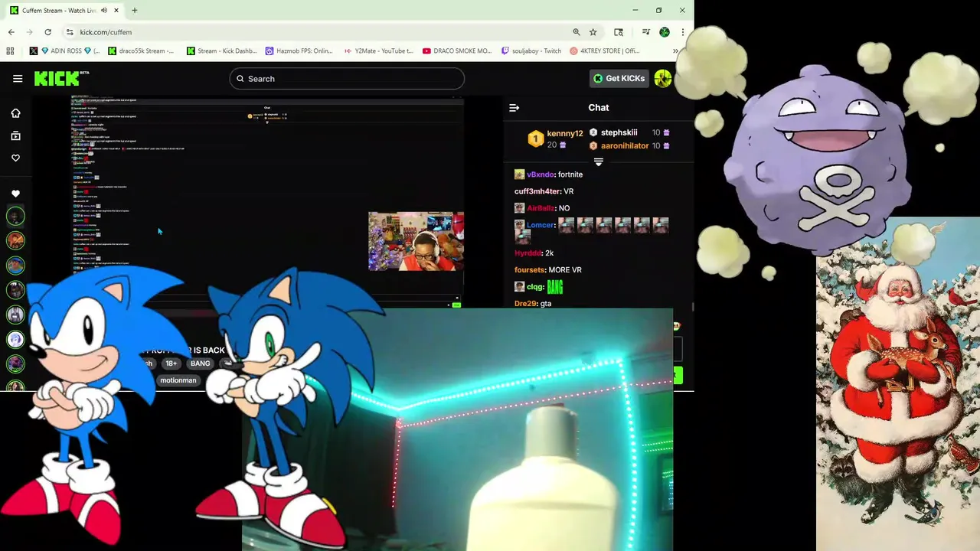View site information icon in address bar
This screenshot has width=980, height=551.
coord(70,32)
